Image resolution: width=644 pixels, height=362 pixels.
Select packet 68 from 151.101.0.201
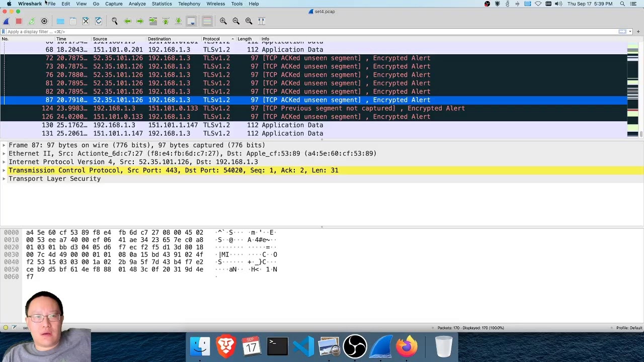tap(313, 50)
